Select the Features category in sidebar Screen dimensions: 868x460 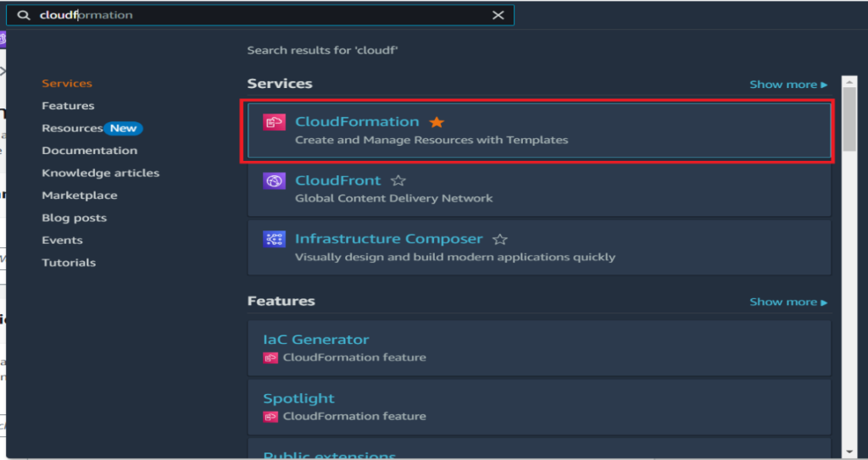tap(68, 106)
